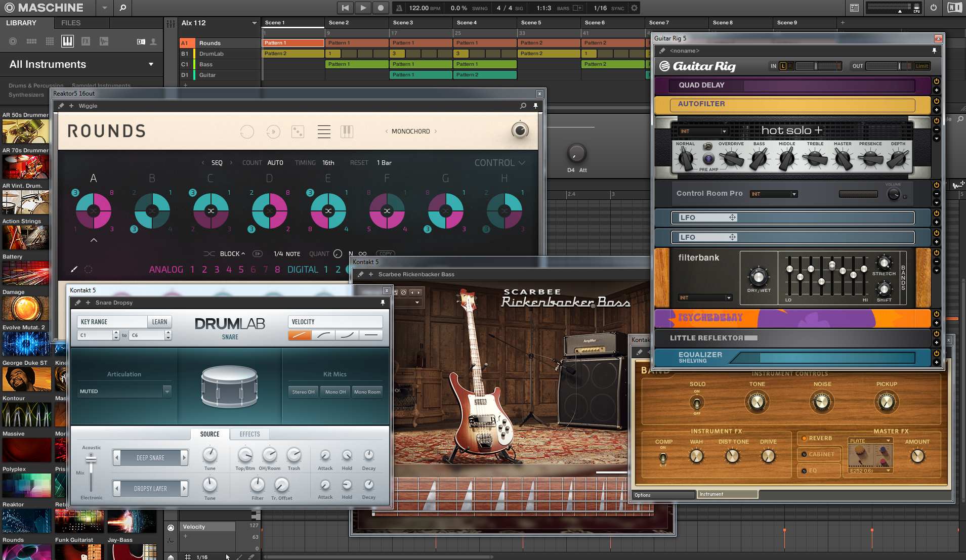Screen dimensions: 966x560
Task: Switch to the FILES tab
Action: pos(71,23)
